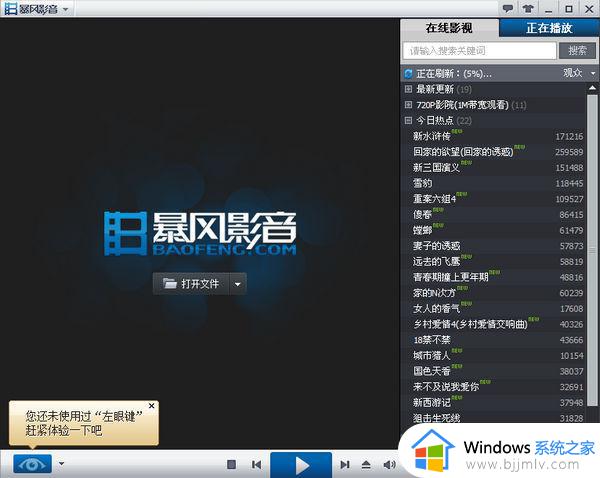This screenshot has width=600, height=478.
Task: Maximize the Baofeng player window
Action: [x=569, y=9]
